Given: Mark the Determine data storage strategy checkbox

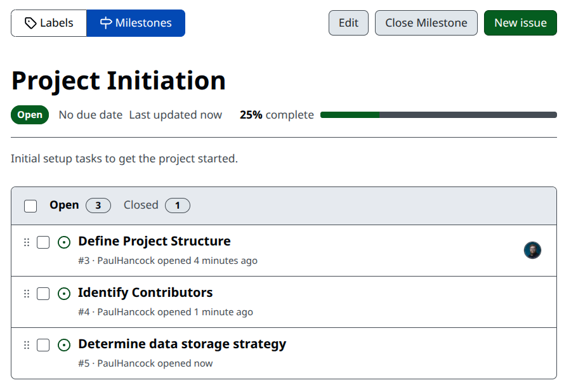Looking at the screenshot, I should point(43,345).
